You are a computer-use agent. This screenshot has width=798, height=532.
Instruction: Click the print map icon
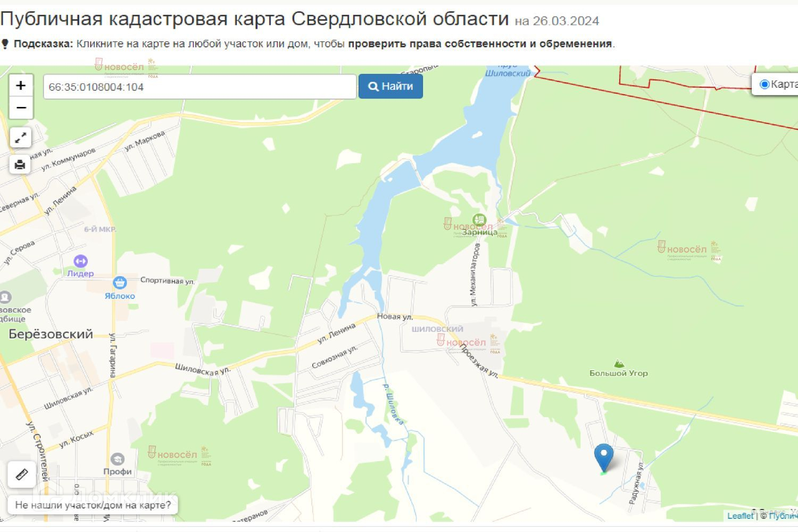click(21, 164)
